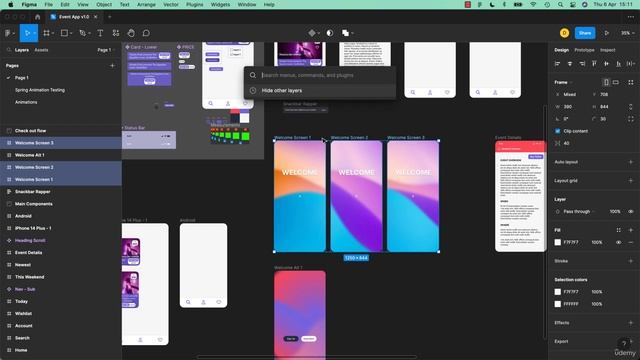The width and height of the screenshot is (640, 360).
Task: Open Frame tools dropdown arrow
Action: (x=53, y=33)
